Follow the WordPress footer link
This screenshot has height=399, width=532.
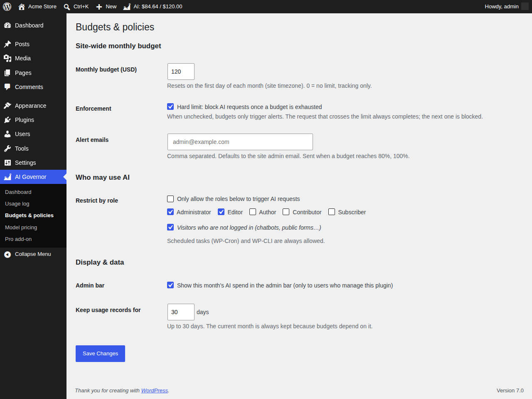click(155, 391)
